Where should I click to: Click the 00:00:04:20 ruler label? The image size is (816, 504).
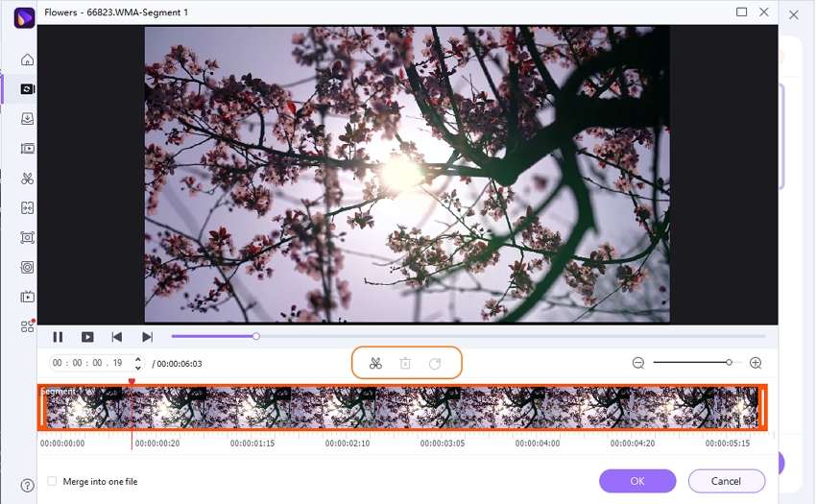[633, 444]
